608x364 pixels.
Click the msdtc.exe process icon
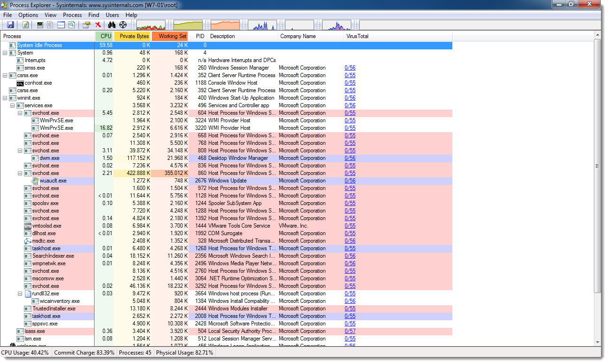tap(28, 241)
